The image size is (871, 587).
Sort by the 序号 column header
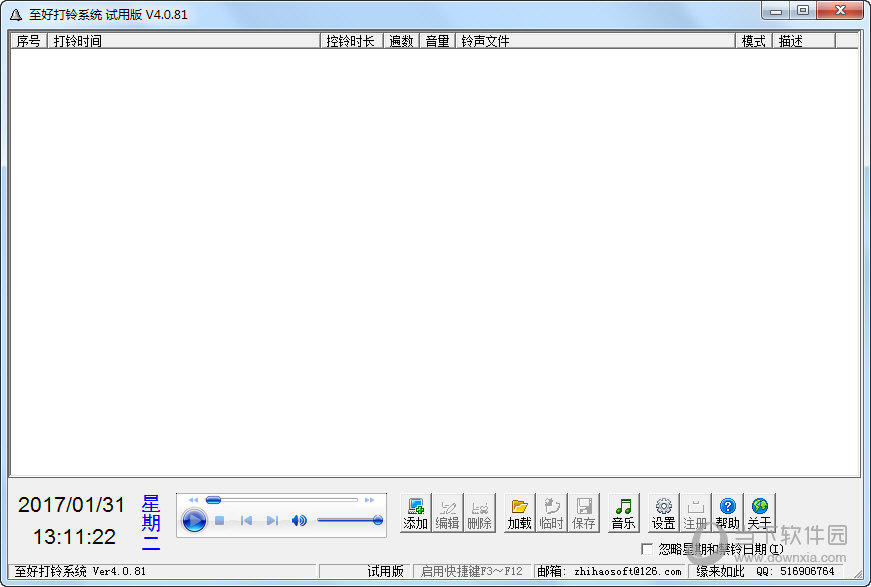[29, 41]
